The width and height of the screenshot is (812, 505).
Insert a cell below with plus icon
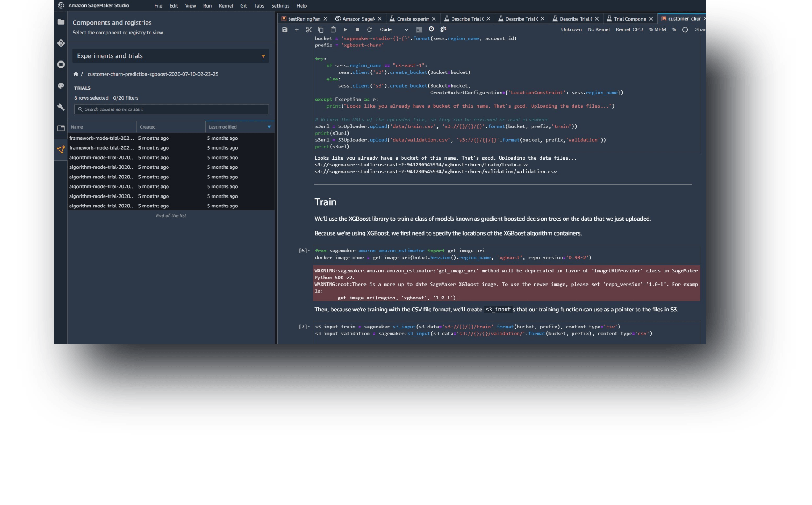[297, 29]
